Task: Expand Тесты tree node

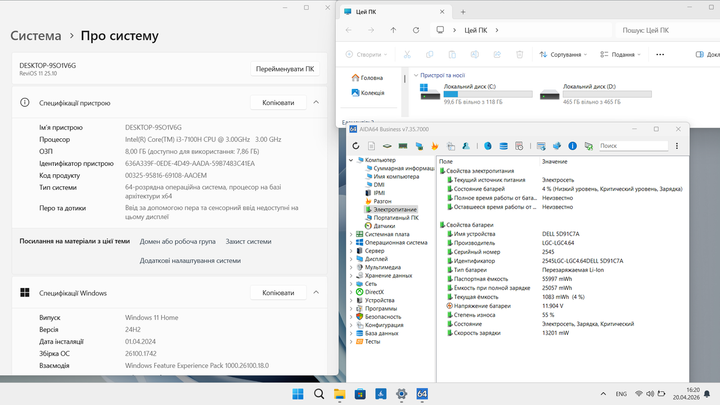Action: [351, 342]
